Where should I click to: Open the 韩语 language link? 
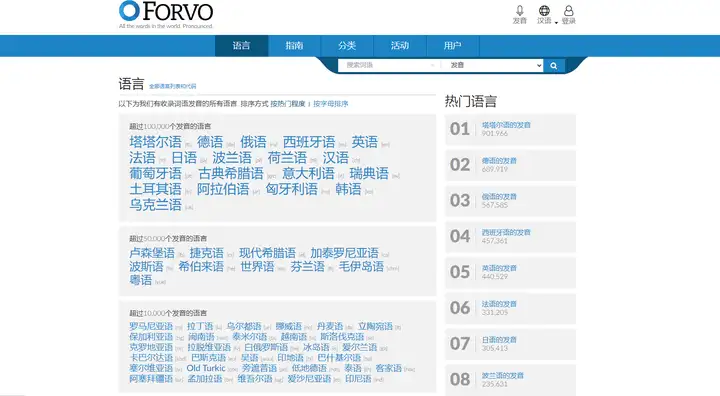(x=348, y=189)
